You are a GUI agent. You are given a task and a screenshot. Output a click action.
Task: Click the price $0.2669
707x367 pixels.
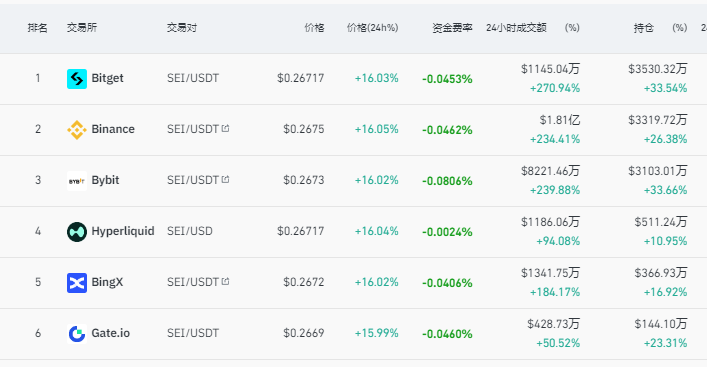pos(304,333)
